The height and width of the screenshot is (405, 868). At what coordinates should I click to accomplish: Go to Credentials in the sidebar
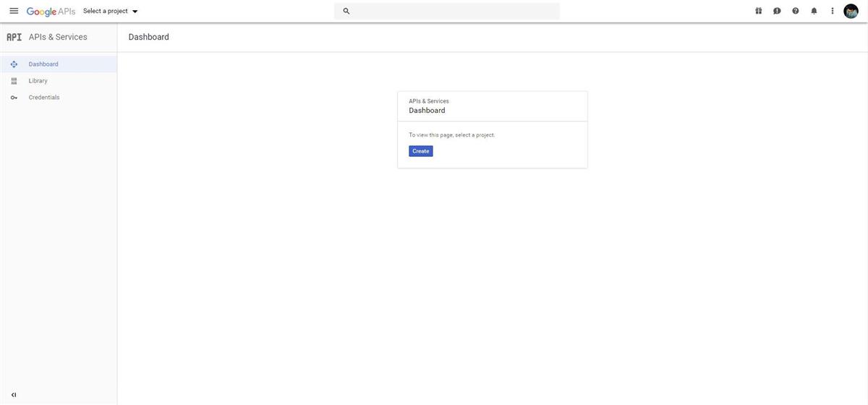click(x=44, y=98)
